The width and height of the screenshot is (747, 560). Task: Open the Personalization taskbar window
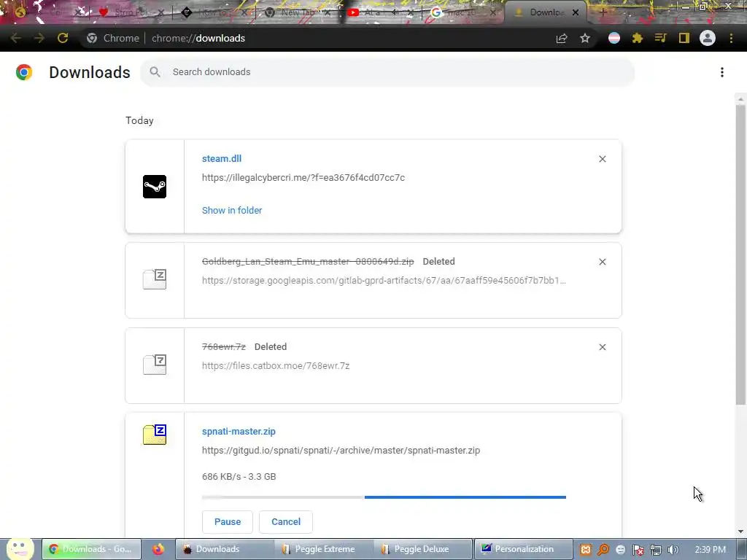coord(524,549)
